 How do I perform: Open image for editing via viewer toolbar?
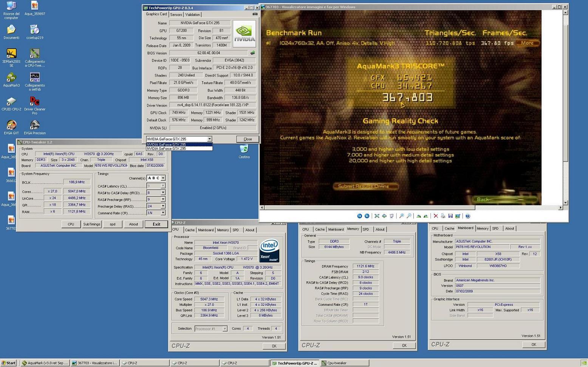coord(458,216)
